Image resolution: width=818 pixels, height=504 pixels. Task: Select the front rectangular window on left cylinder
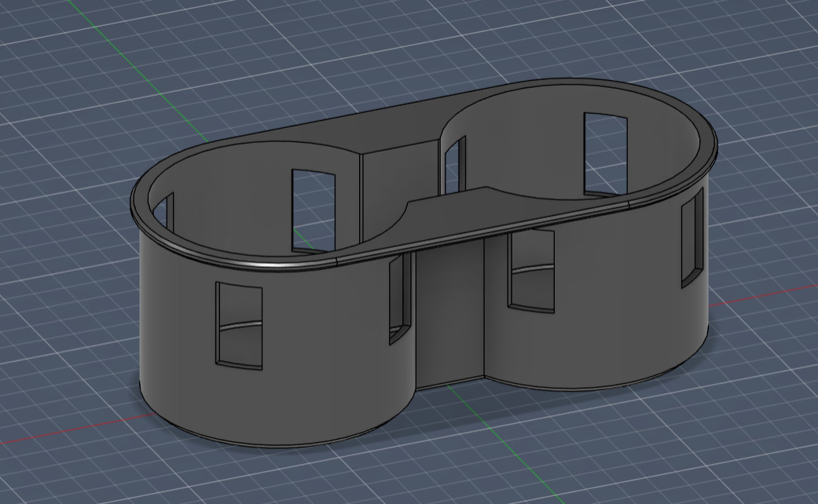[x=239, y=324]
